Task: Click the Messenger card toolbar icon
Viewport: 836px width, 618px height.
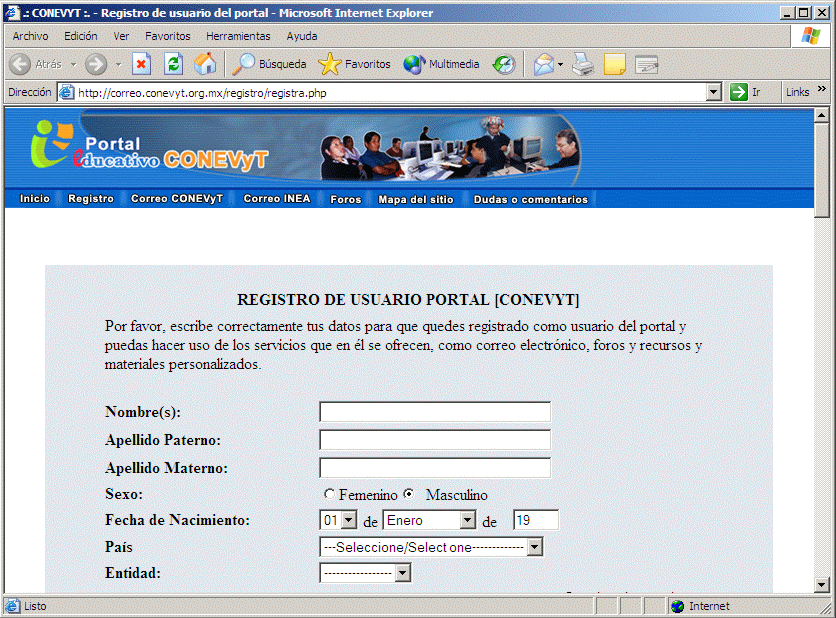Action: [x=647, y=65]
